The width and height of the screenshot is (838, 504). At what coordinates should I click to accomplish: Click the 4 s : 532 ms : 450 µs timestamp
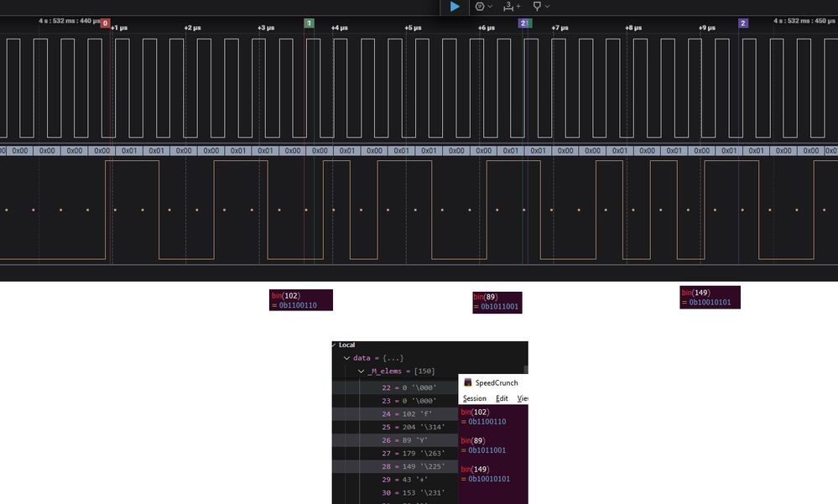click(x=804, y=21)
